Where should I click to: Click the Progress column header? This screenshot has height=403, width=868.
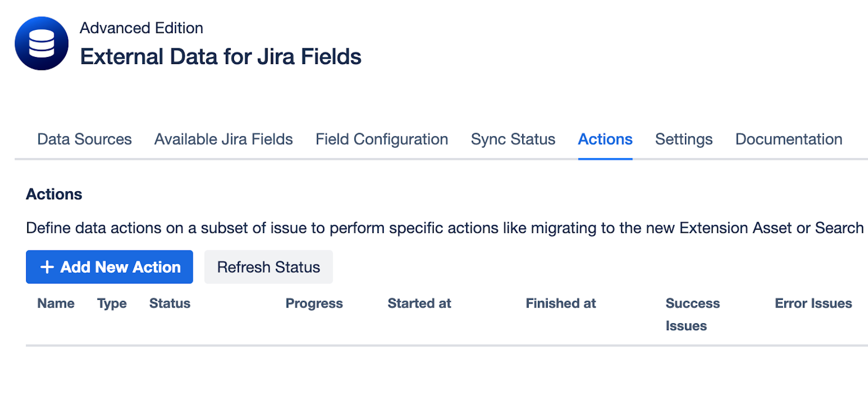click(314, 303)
